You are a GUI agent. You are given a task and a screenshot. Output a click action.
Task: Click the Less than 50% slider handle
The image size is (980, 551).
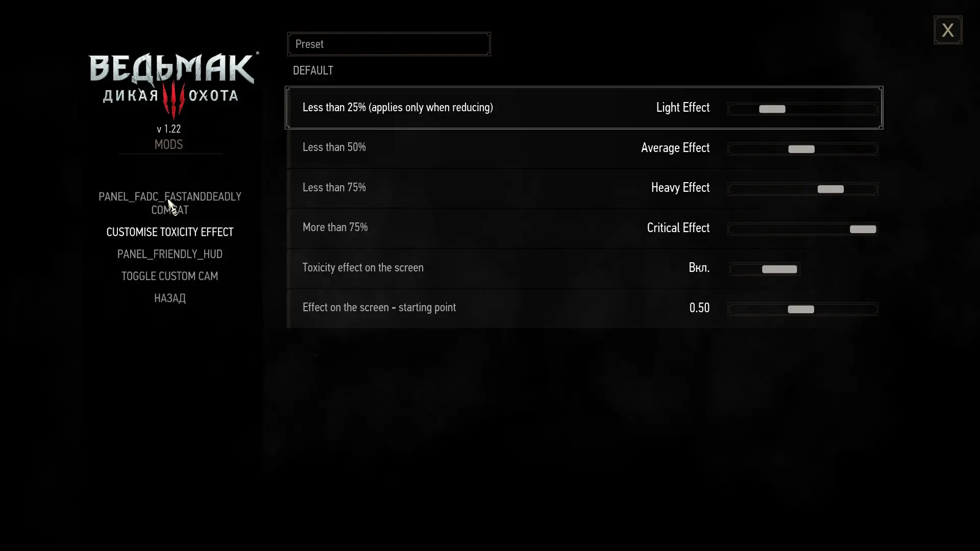801,149
